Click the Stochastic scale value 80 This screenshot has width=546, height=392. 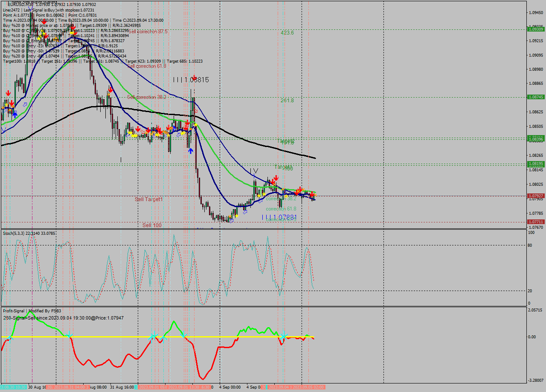(x=530, y=245)
